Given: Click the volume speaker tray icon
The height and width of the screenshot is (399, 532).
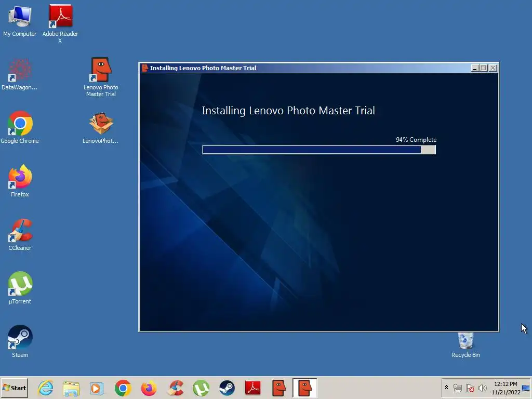Looking at the screenshot, I should coord(482,388).
